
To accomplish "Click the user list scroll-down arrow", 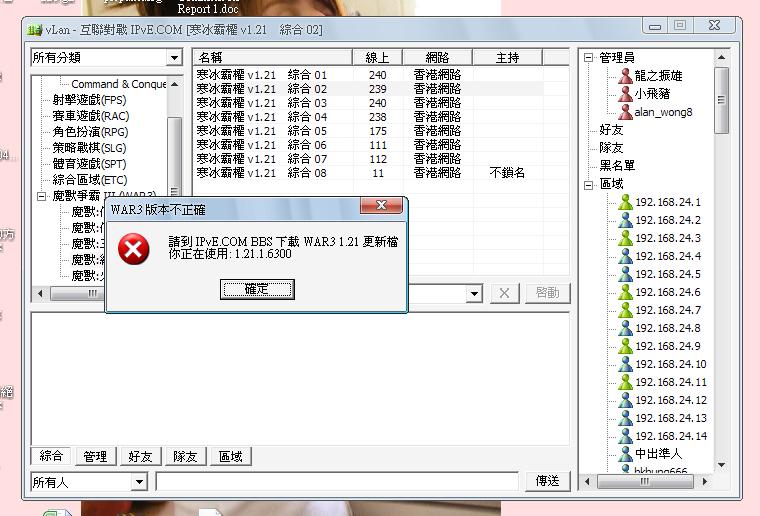I will [721, 465].
